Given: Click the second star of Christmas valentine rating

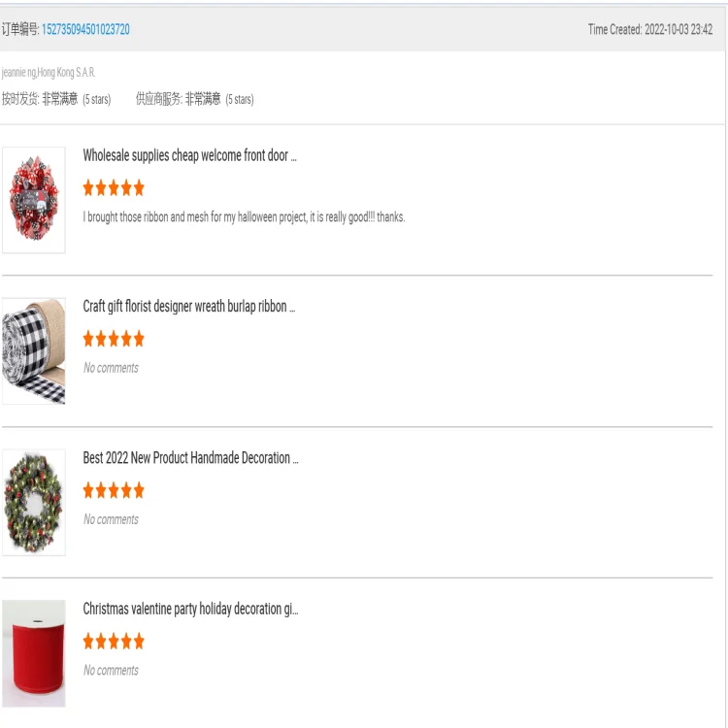Looking at the screenshot, I should click(x=101, y=641).
